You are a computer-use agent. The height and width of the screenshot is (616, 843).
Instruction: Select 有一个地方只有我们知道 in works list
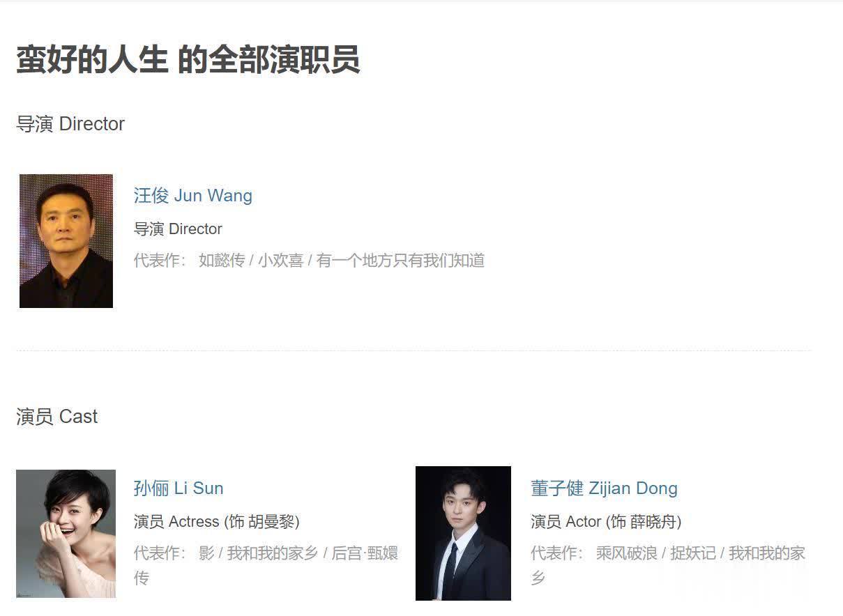click(401, 261)
